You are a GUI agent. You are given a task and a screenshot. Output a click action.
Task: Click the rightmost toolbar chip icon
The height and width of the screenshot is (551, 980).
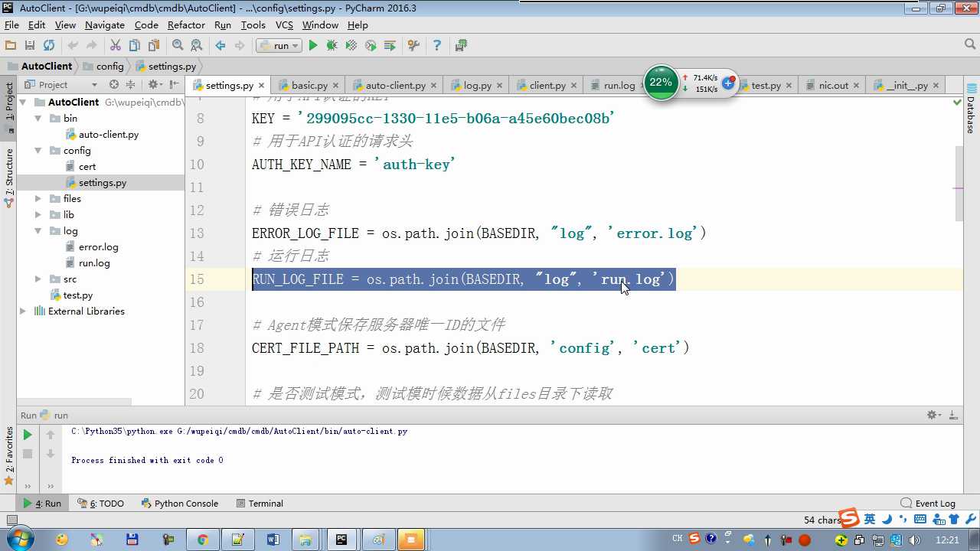coord(461,46)
